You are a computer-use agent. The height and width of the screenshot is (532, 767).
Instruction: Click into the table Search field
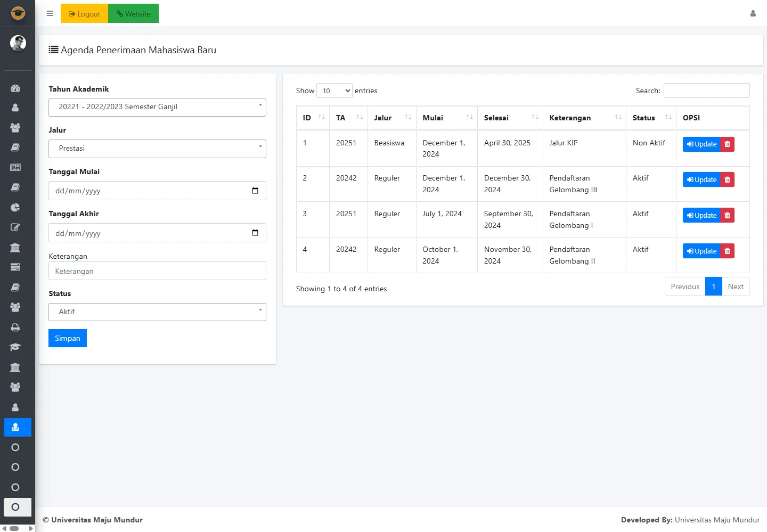coord(706,91)
